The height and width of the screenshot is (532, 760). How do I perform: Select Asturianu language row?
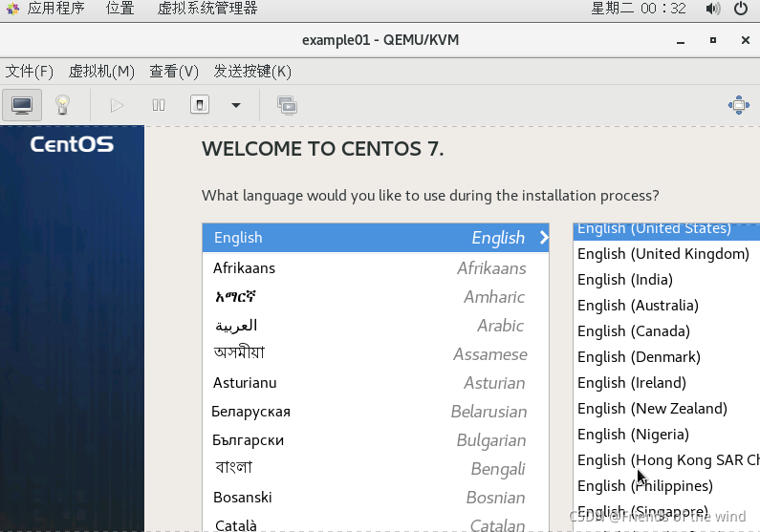376,383
